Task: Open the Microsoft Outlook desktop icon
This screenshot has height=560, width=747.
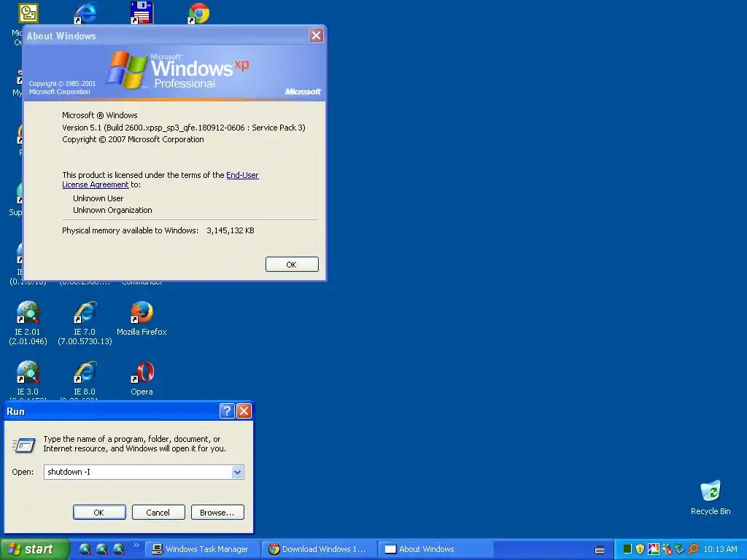Action: coord(28,13)
